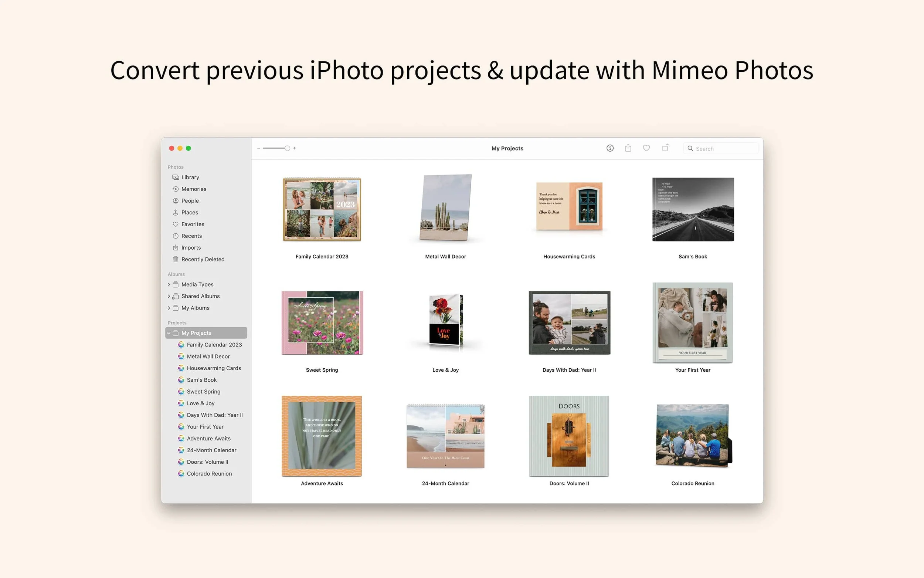Open the Family Calendar 2023 thumbnail
Screen dimensions: 924x578
coord(322,209)
